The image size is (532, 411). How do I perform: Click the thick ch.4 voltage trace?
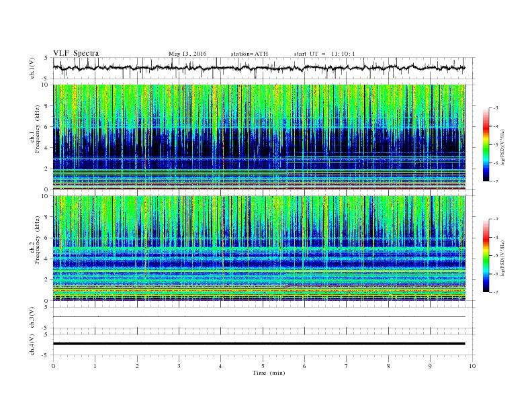(x=259, y=344)
